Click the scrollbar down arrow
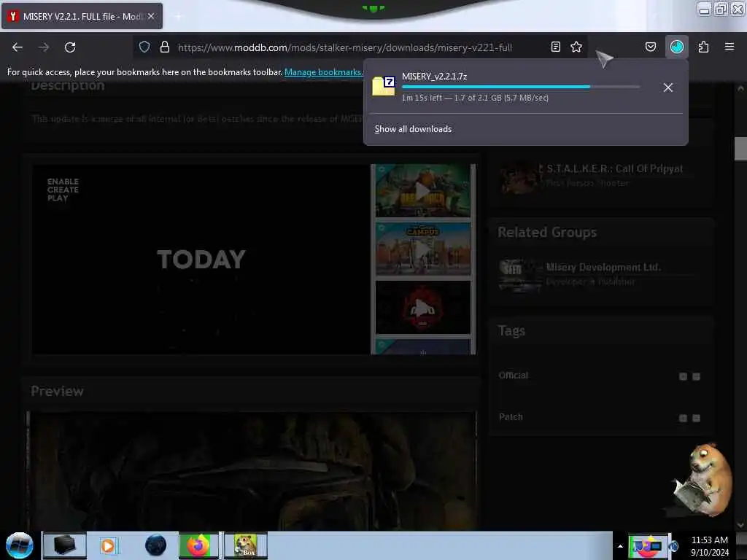 click(740, 525)
